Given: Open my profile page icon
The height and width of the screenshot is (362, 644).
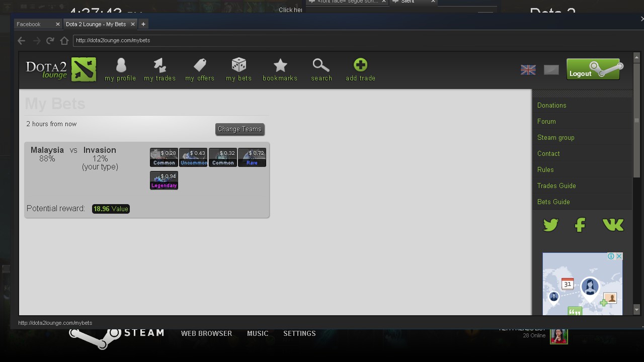Looking at the screenshot, I should (x=121, y=65).
